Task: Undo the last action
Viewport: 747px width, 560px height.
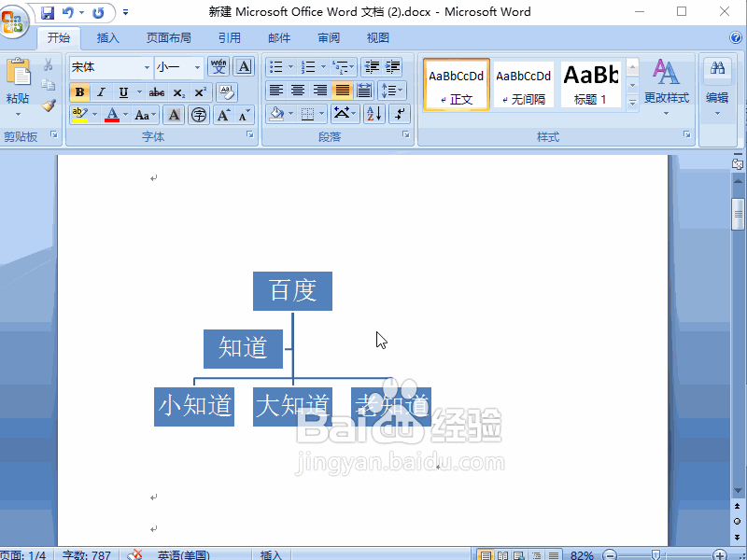Action: (68, 12)
